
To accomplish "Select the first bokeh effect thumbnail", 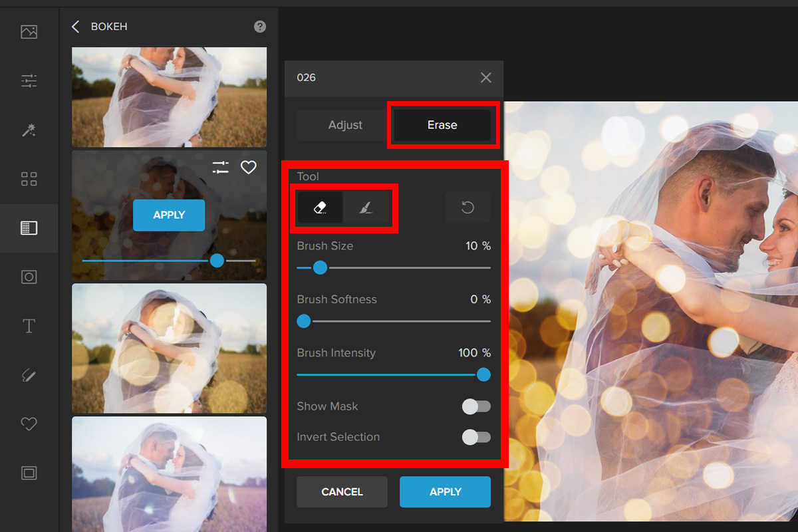I will pyautogui.click(x=169, y=97).
